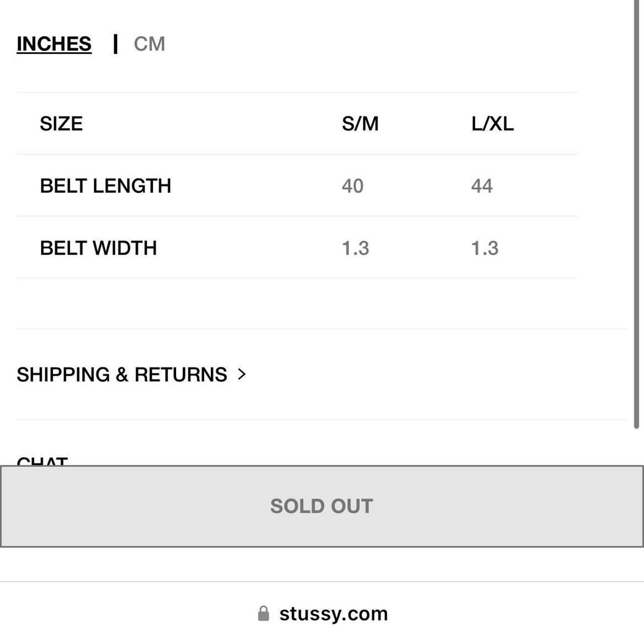Click the S/M belt length value 40
Screen dimensions: 644x644
353,186
